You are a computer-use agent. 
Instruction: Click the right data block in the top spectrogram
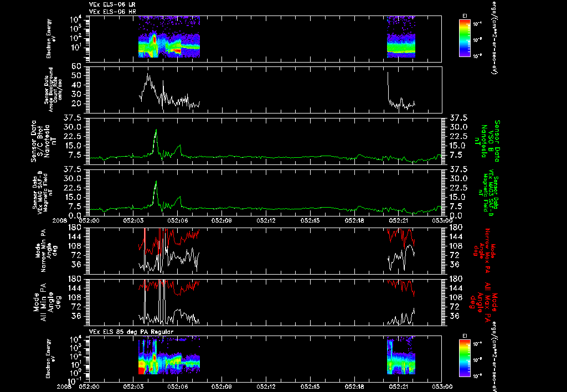pyautogui.click(x=401, y=37)
